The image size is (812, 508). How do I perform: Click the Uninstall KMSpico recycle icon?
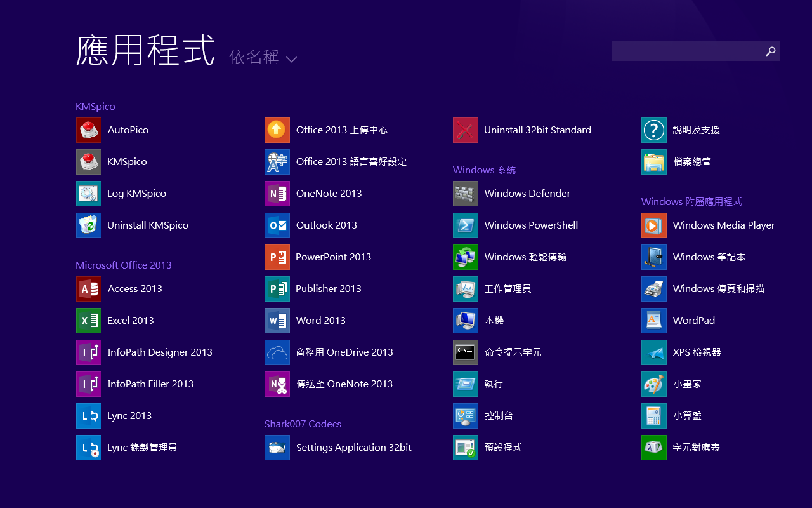[x=89, y=225]
